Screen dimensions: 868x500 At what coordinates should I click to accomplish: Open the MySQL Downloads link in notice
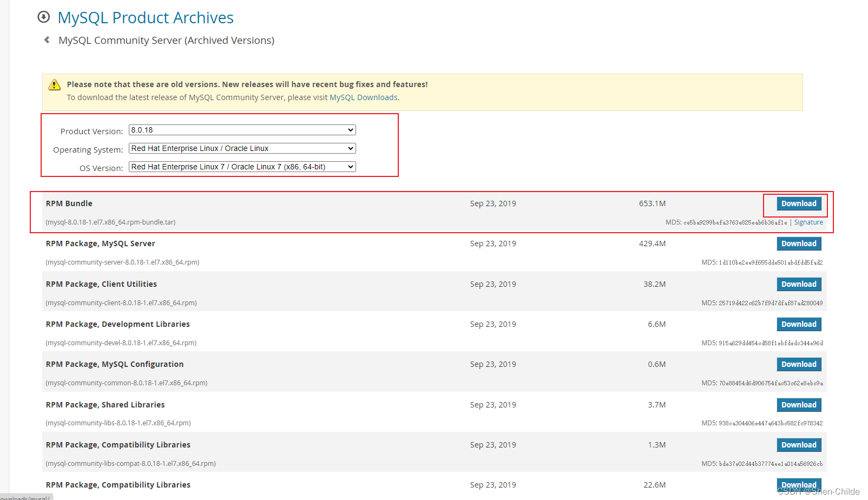coord(364,97)
